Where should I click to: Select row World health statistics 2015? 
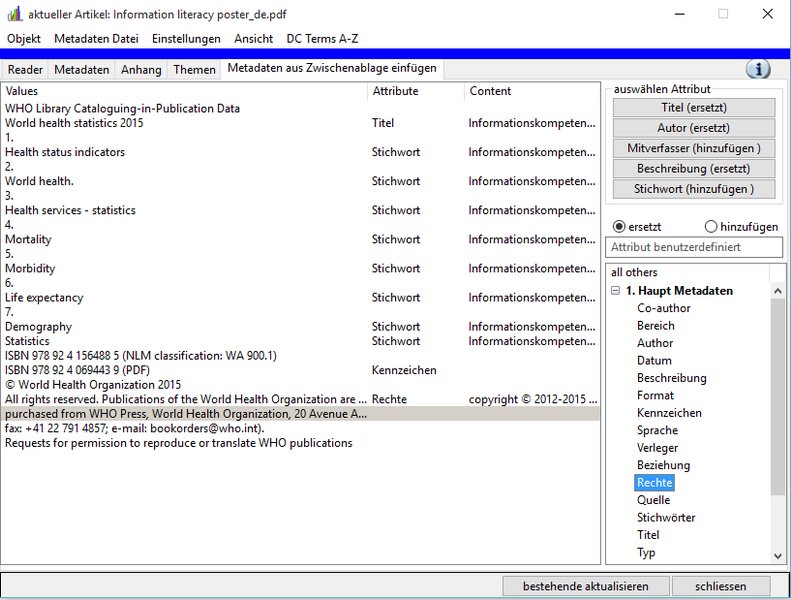point(300,123)
